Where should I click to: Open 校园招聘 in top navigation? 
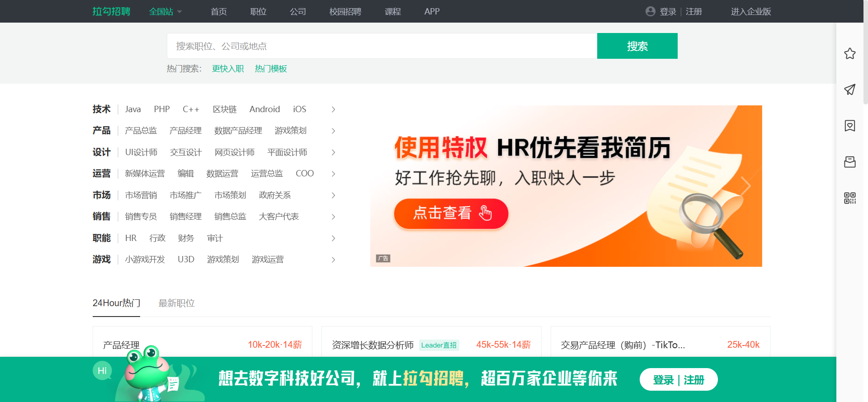345,11
